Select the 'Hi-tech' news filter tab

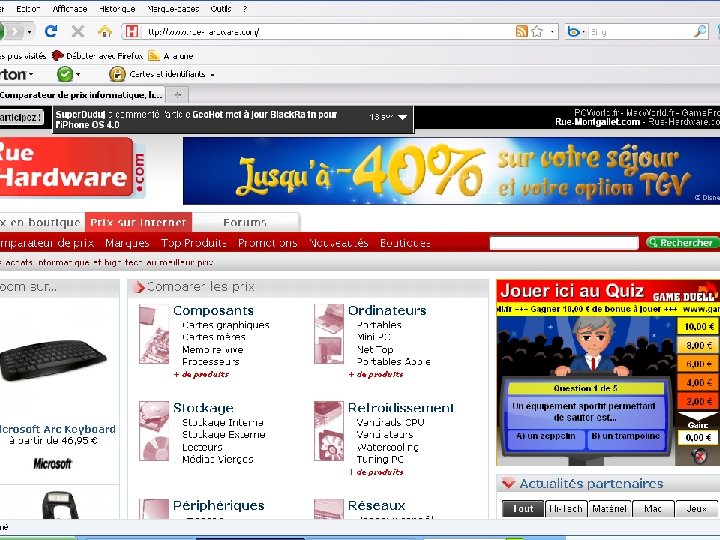pyautogui.click(x=566, y=509)
